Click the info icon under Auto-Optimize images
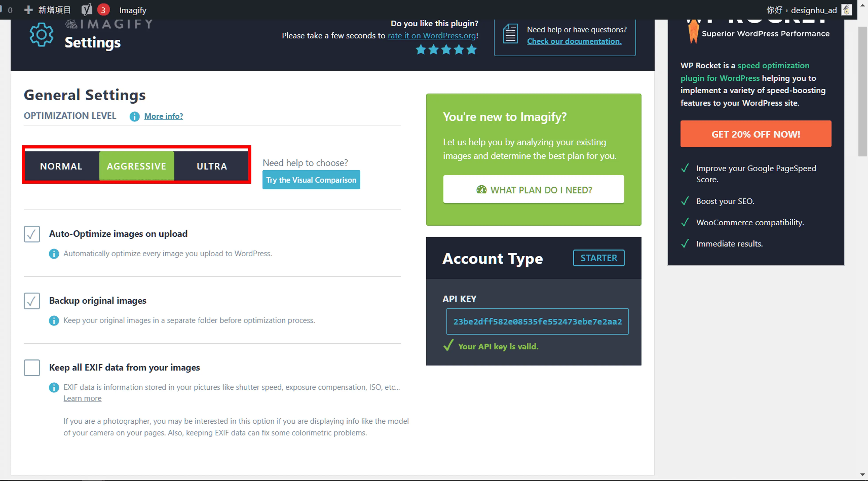This screenshot has height=481, width=868. 54,254
